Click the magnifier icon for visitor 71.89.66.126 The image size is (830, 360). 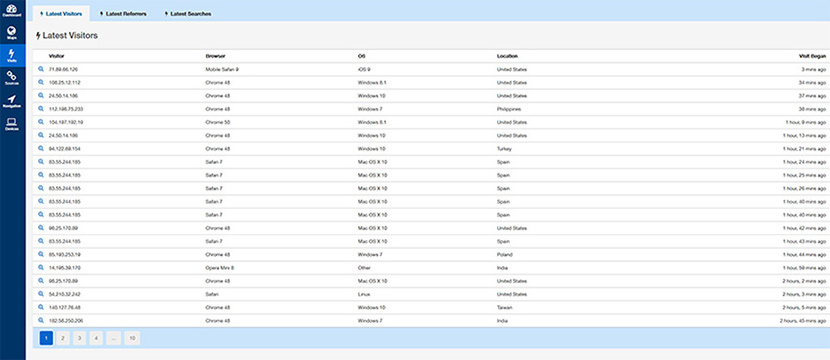41,69
